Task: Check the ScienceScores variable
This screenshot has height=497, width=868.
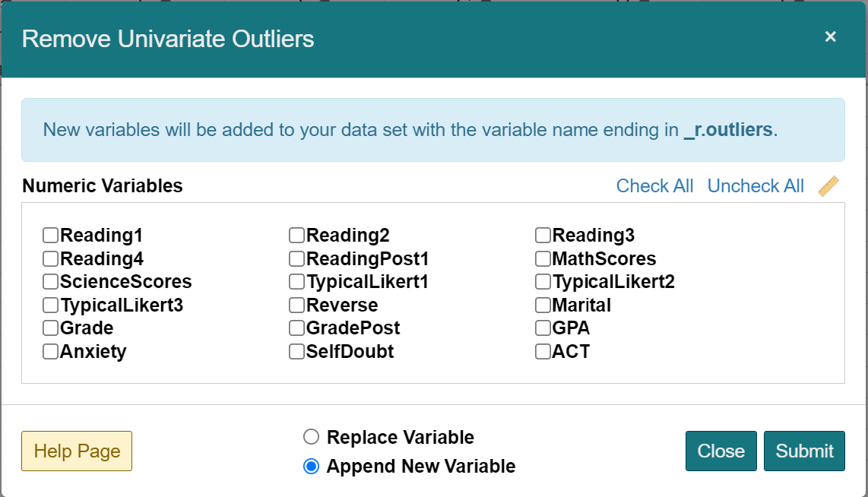Action: [50, 281]
